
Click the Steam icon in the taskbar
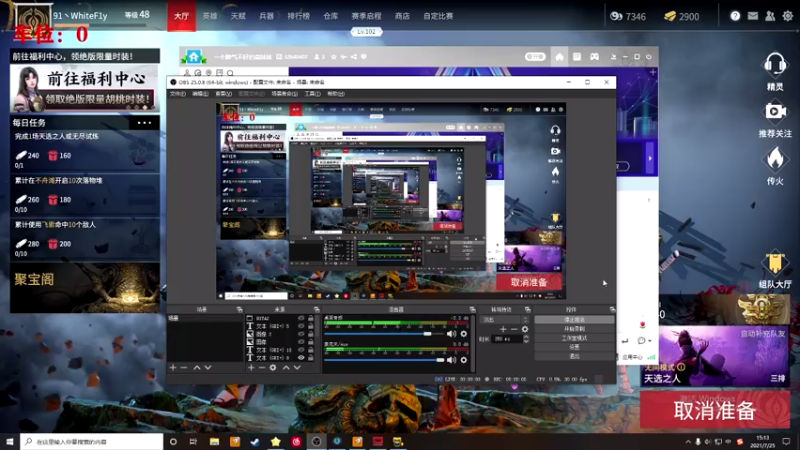point(255,441)
